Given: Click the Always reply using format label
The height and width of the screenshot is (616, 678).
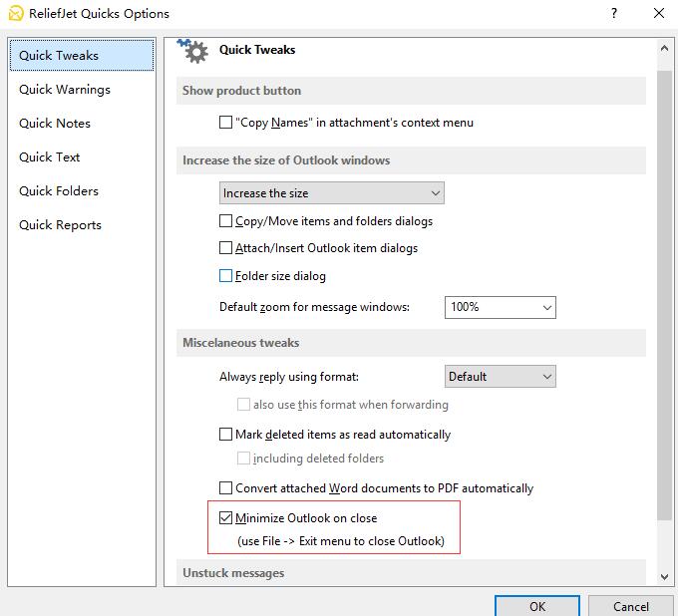Looking at the screenshot, I should (x=289, y=377).
